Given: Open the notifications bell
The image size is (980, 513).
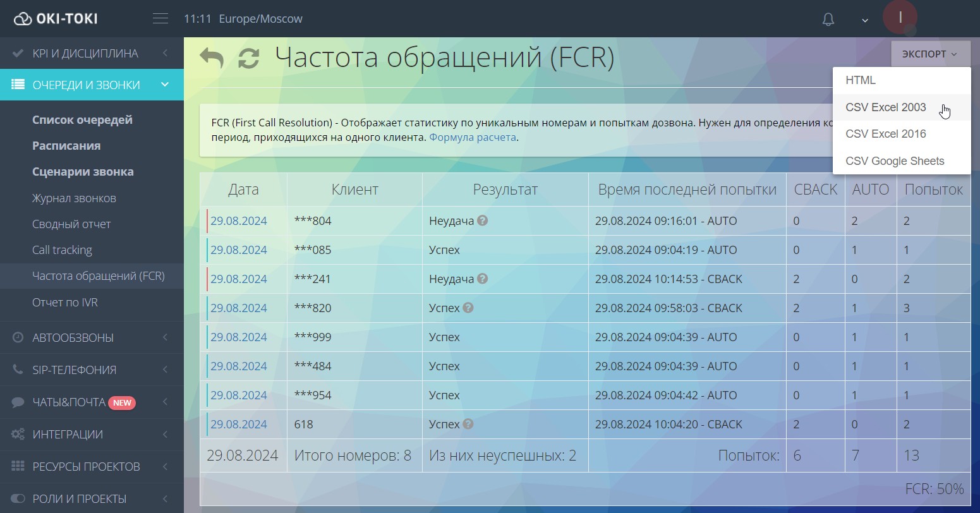Looking at the screenshot, I should point(828,20).
